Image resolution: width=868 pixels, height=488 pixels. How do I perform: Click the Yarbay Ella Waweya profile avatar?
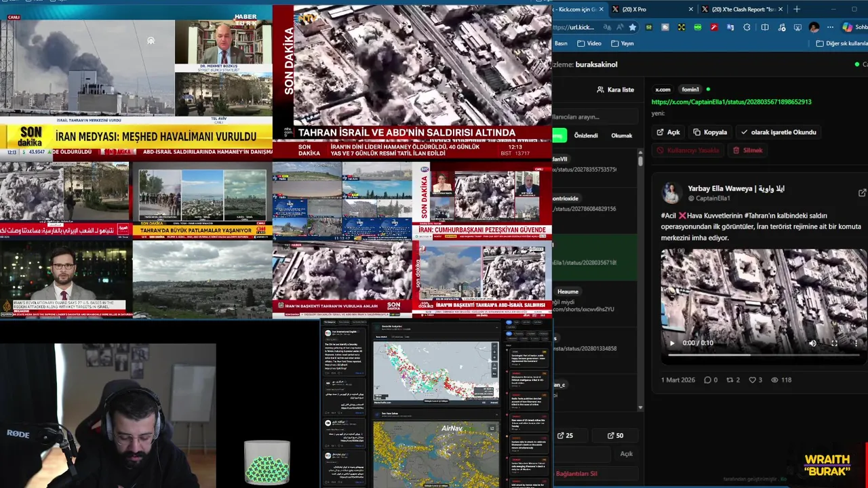click(x=671, y=193)
